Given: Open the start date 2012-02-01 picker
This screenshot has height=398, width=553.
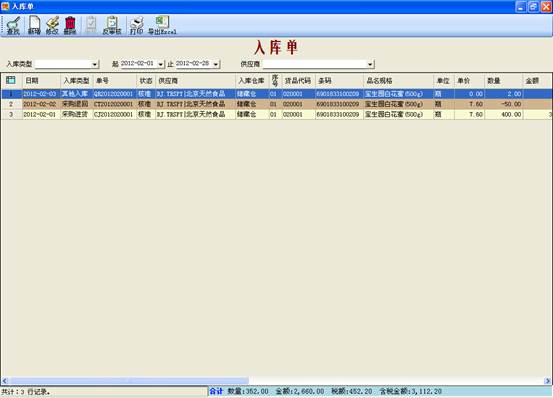Looking at the screenshot, I should [161, 64].
